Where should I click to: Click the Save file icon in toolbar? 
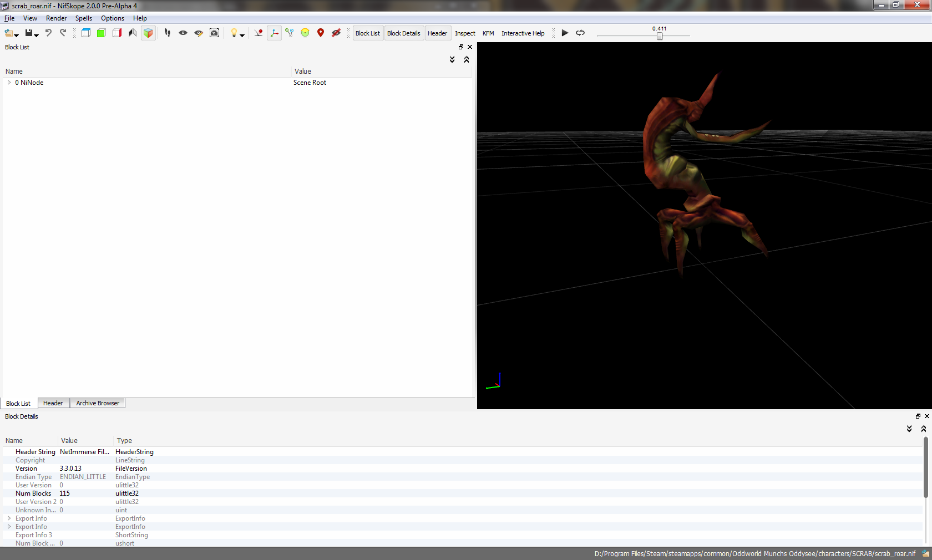point(29,33)
